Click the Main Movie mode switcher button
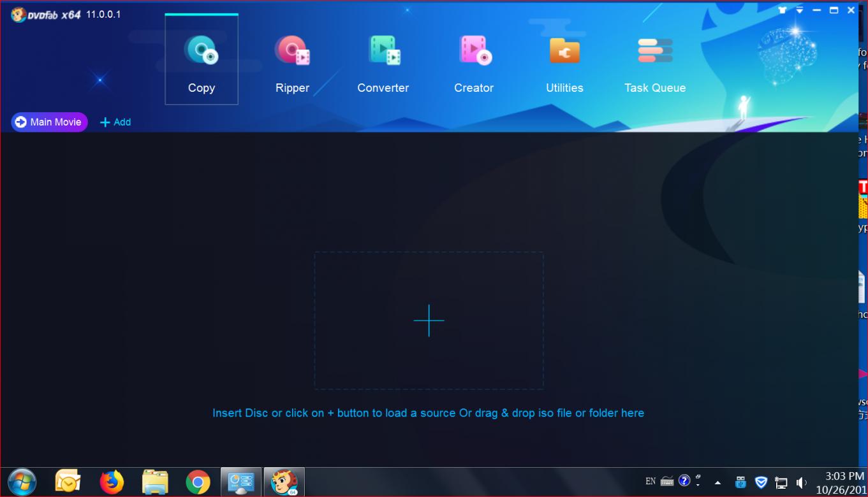This screenshot has height=497, width=868. (49, 122)
